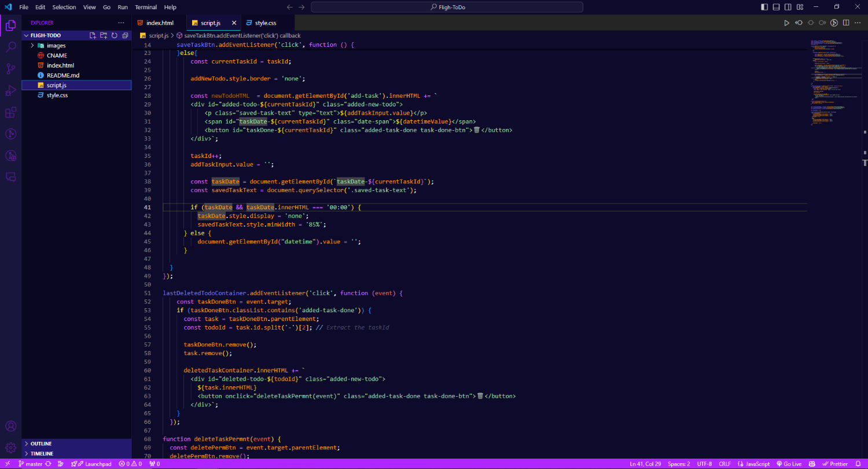
Task: Click cursor position Ln 41, Col 29
Action: [x=645, y=464]
